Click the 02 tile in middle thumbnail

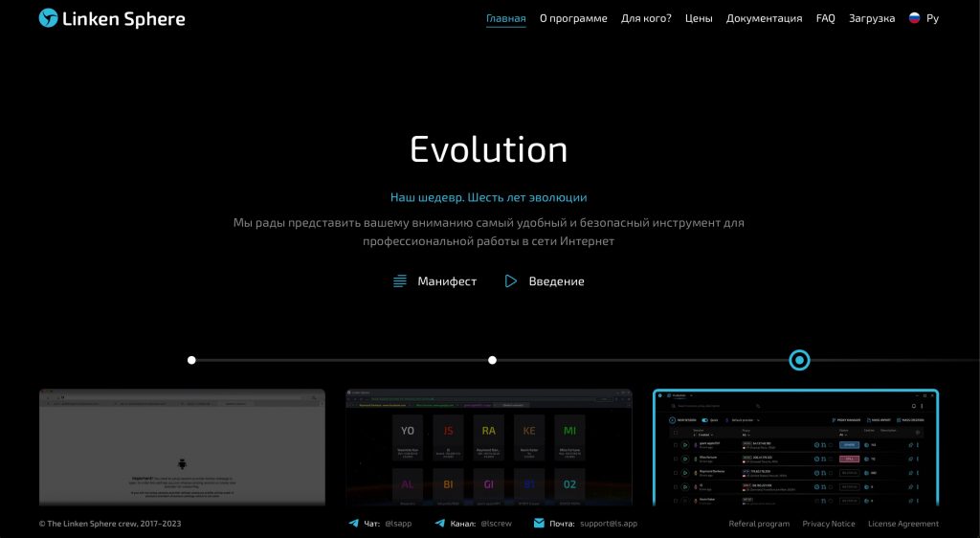coord(570,486)
